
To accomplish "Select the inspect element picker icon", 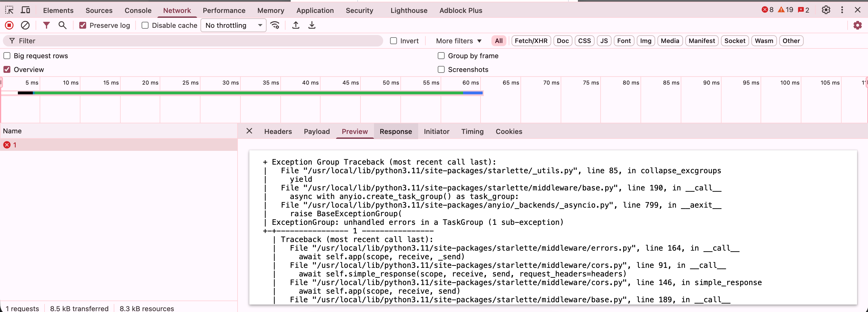I will (x=9, y=10).
